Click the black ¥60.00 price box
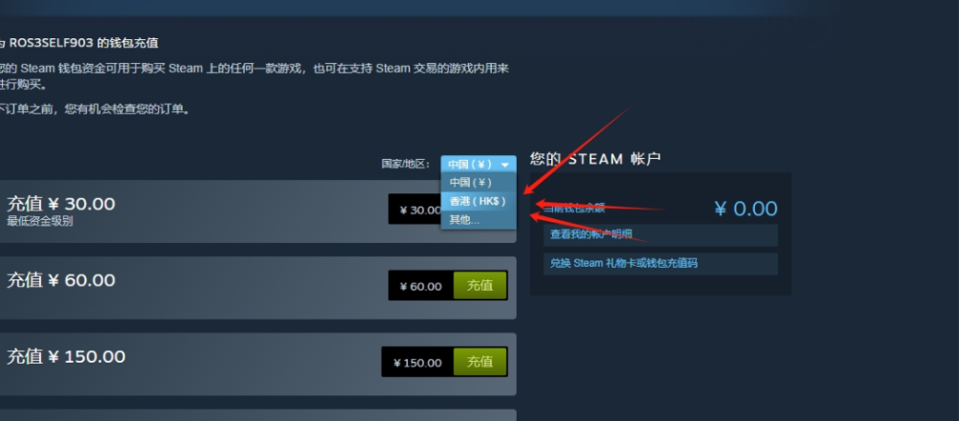The width and height of the screenshot is (980, 421). (x=421, y=286)
